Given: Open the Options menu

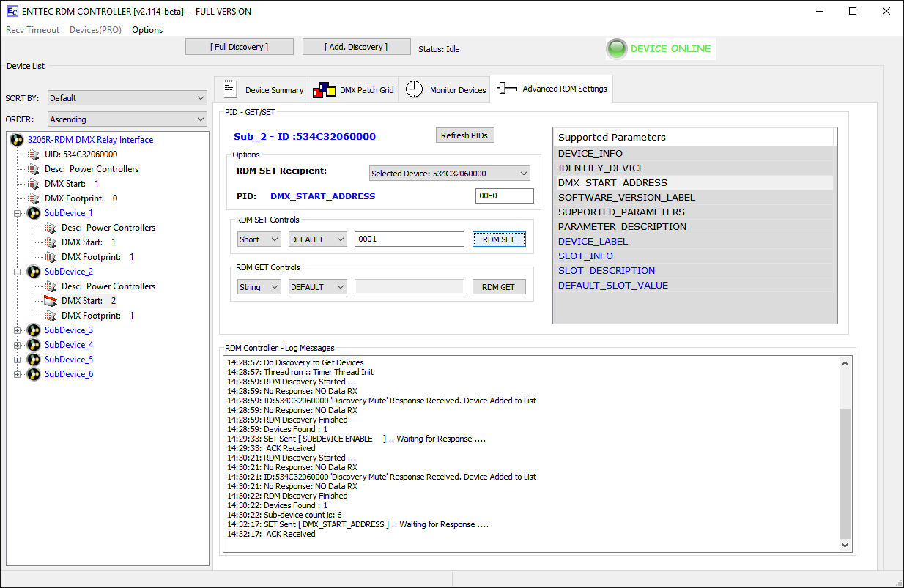Looking at the screenshot, I should 147,30.
